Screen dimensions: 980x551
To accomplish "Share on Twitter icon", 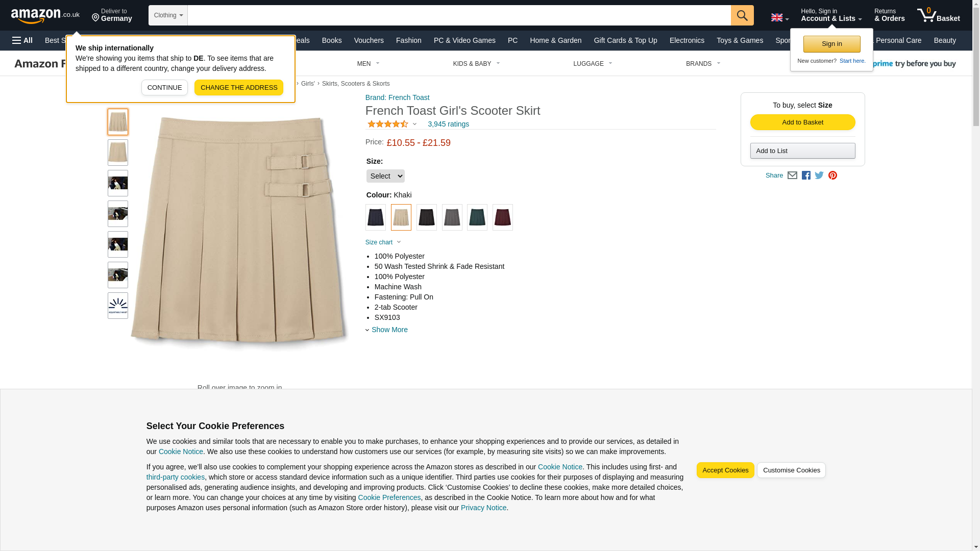I will pyautogui.click(x=819, y=176).
